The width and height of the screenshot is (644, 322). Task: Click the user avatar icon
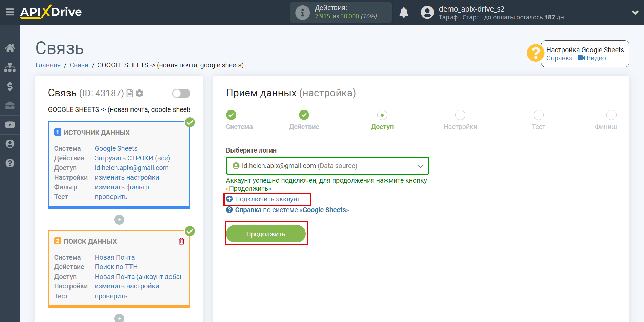427,13
